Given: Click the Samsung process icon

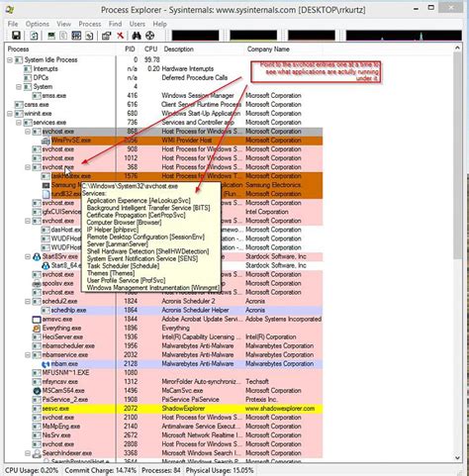Looking at the screenshot, I should [46, 185].
